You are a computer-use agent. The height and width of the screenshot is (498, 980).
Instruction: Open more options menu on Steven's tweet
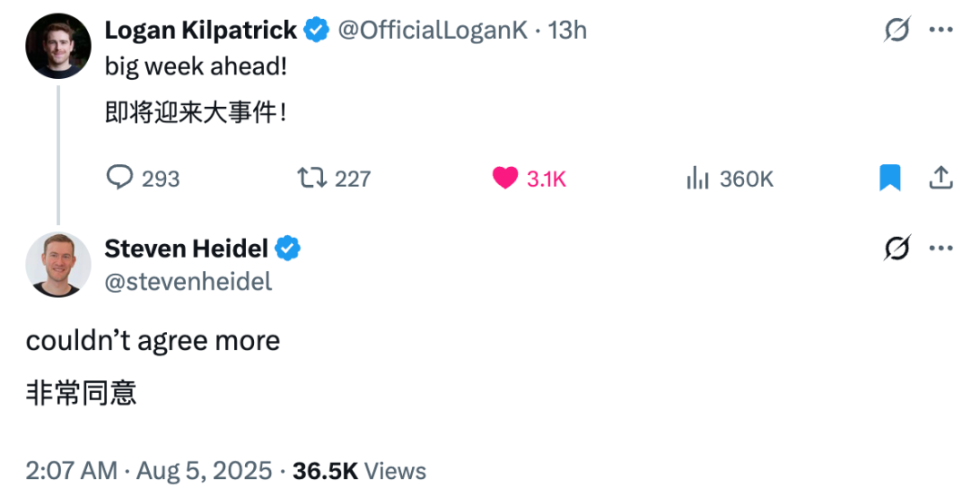point(941,248)
